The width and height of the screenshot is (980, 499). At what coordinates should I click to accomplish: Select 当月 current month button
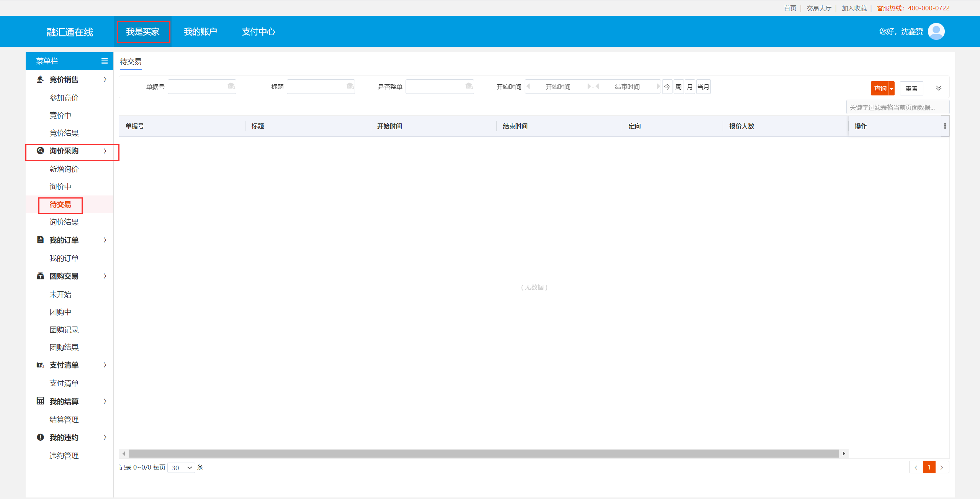tap(703, 87)
